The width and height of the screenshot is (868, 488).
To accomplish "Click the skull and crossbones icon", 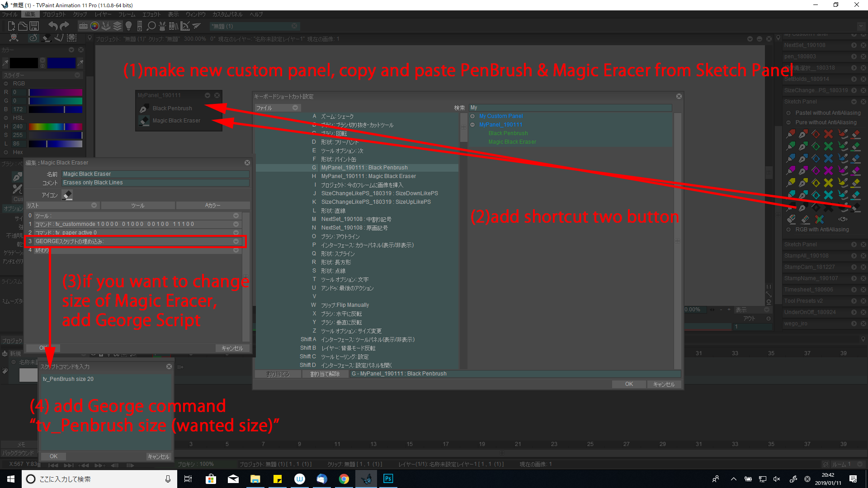I will click(14, 38).
